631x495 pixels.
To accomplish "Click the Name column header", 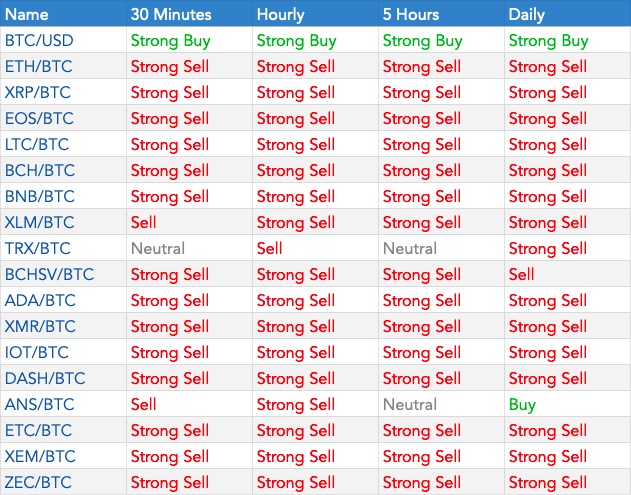I will (x=27, y=15).
